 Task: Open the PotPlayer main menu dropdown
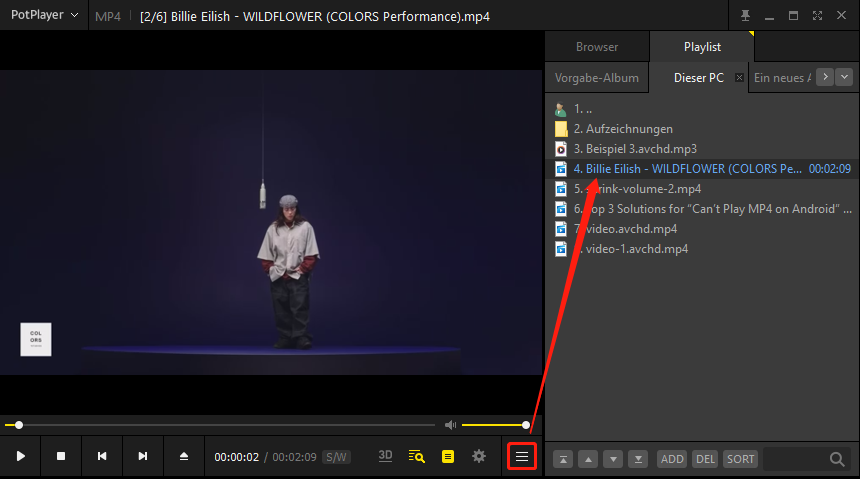click(45, 15)
